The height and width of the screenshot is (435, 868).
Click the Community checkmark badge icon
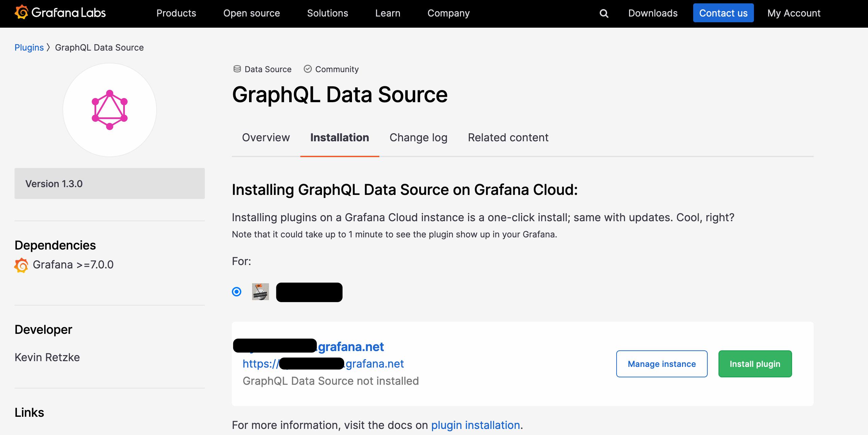(307, 69)
